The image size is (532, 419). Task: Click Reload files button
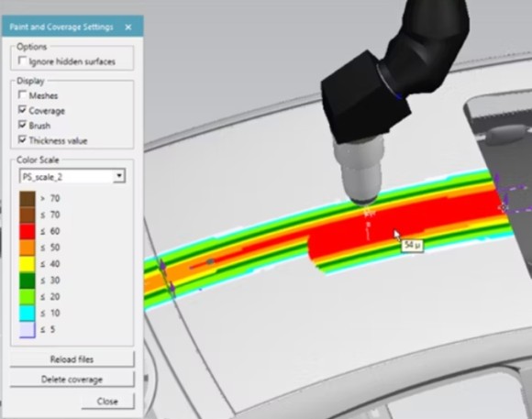(x=72, y=359)
